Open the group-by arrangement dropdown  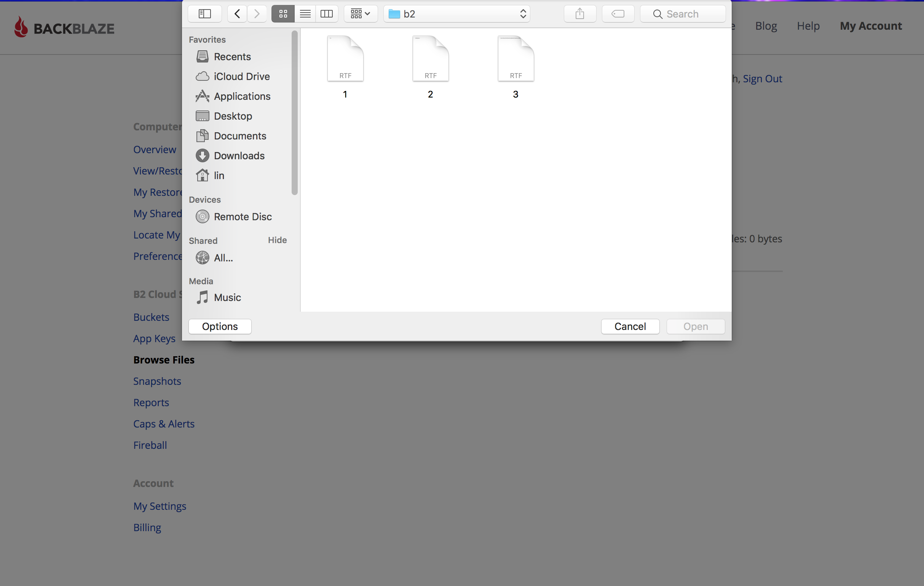pyautogui.click(x=360, y=14)
